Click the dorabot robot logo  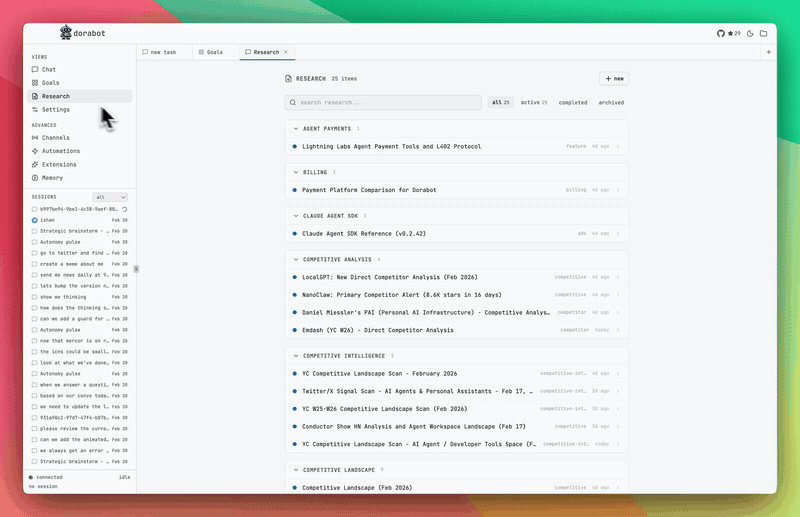(x=66, y=33)
